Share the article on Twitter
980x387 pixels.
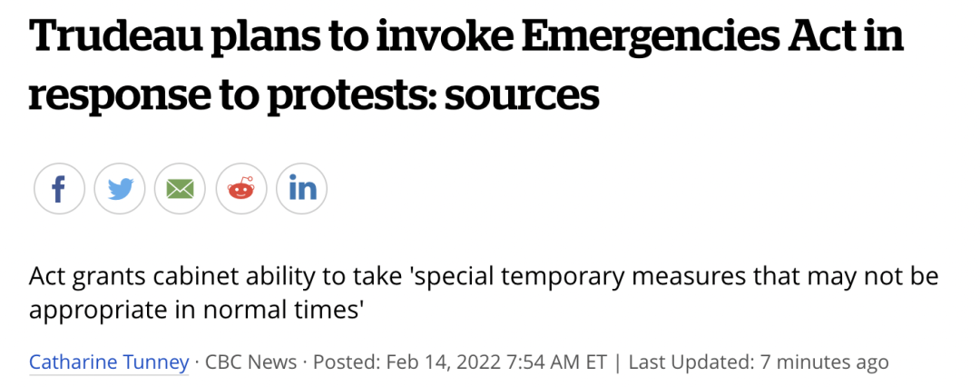(120, 189)
